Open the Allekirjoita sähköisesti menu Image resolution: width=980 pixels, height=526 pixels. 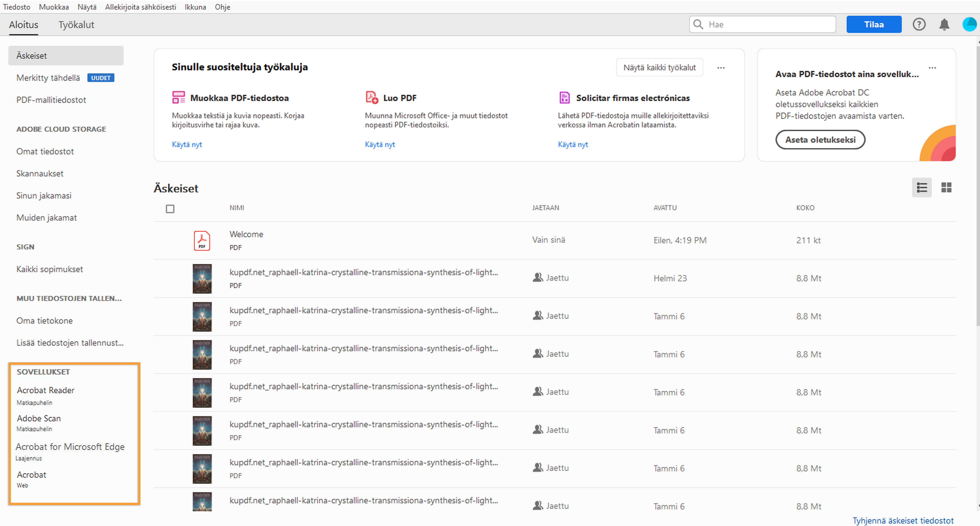click(x=140, y=7)
